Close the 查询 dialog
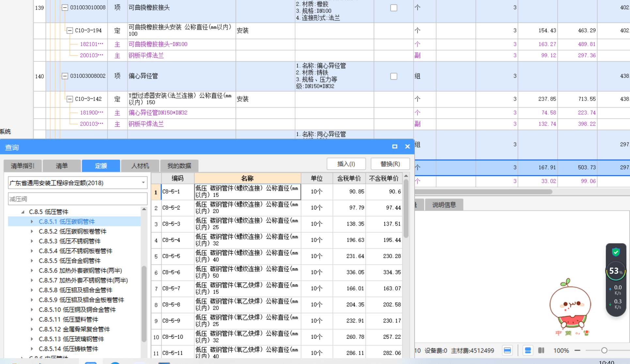This screenshot has height=364, width=630. pyautogui.click(x=407, y=146)
